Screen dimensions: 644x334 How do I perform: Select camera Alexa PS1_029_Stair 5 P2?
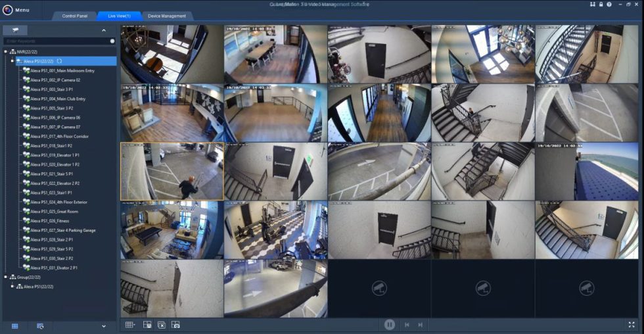point(52,249)
